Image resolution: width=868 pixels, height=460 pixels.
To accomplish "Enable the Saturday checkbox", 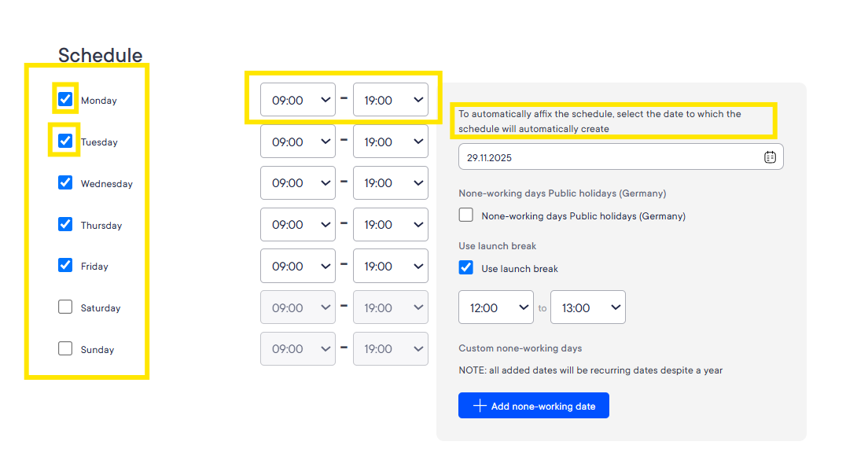I will tap(65, 307).
